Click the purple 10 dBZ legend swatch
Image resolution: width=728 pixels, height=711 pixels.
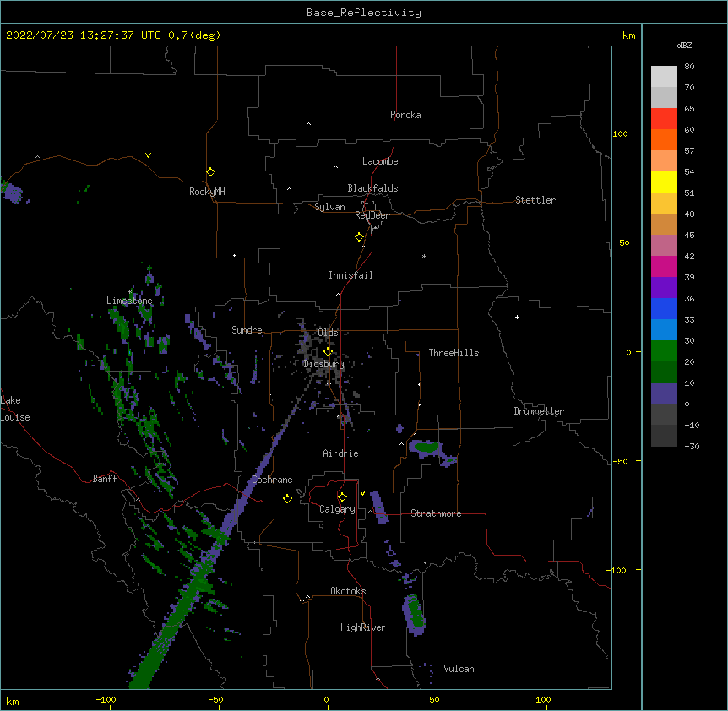664,393
